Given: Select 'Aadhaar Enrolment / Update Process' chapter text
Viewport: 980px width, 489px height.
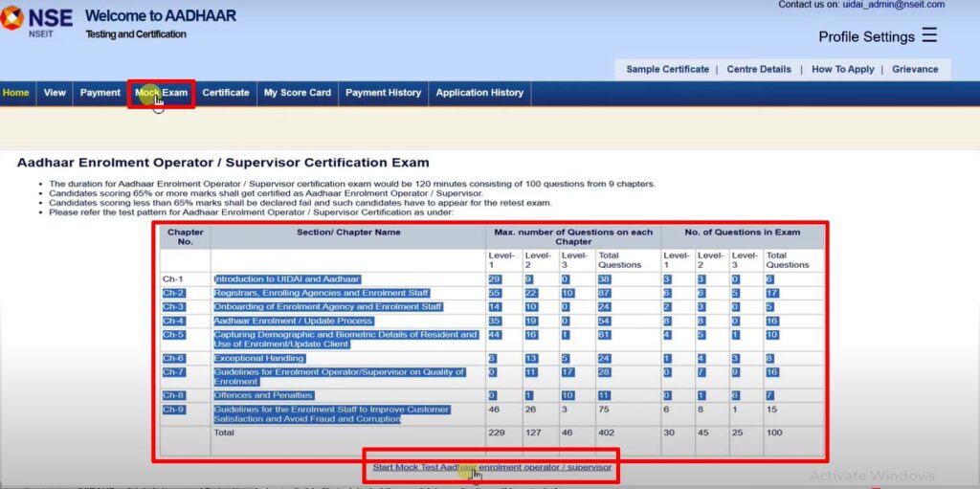Looking at the screenshot, I should 293,321.
